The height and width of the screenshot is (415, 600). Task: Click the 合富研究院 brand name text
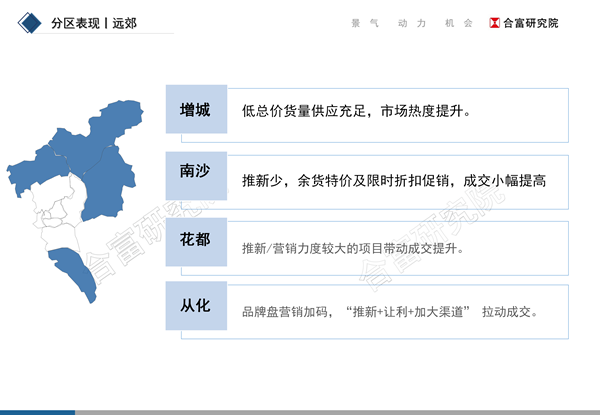(x=531, y=23)
